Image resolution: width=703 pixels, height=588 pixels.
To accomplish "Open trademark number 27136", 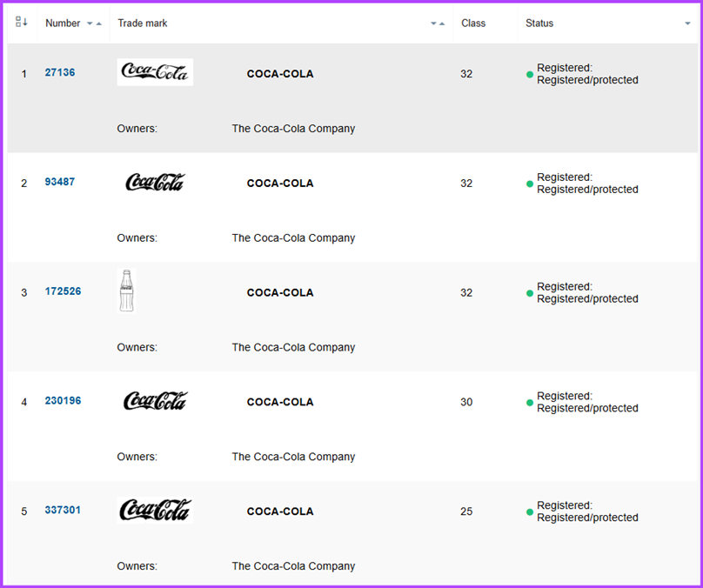I will (x=59, y=72).
